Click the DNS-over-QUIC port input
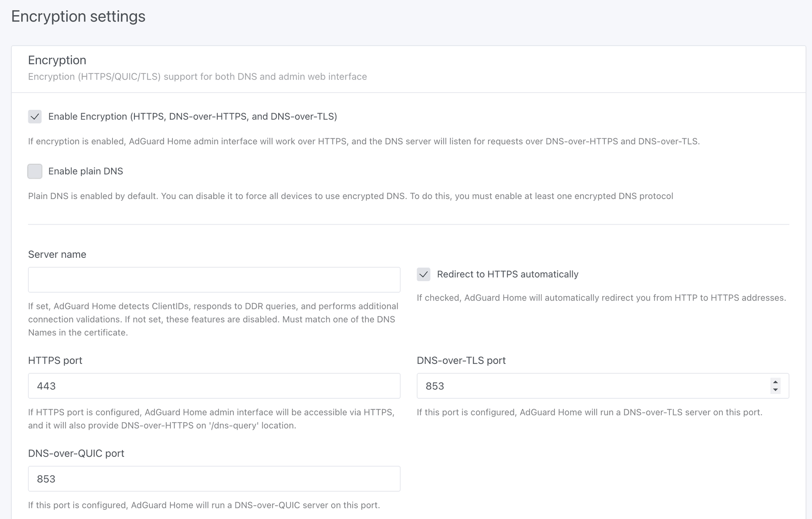This screenshot has height=519, width=812. pyautogui.click(x=214, y=479)
